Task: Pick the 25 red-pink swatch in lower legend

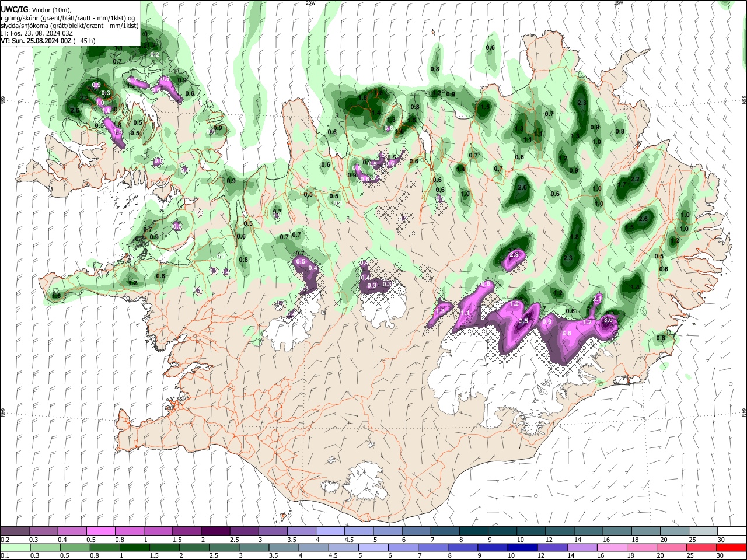Action: click(x=701, y=547)
